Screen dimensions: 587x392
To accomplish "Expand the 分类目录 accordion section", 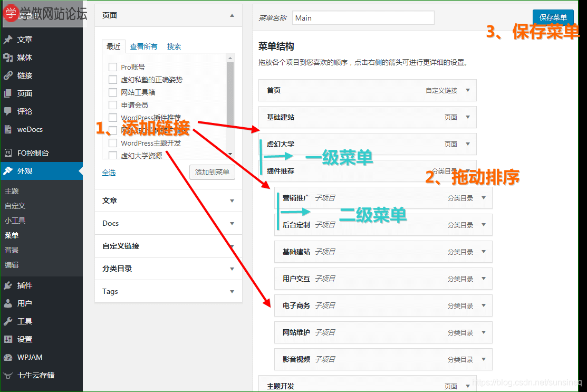I will 168,269.
